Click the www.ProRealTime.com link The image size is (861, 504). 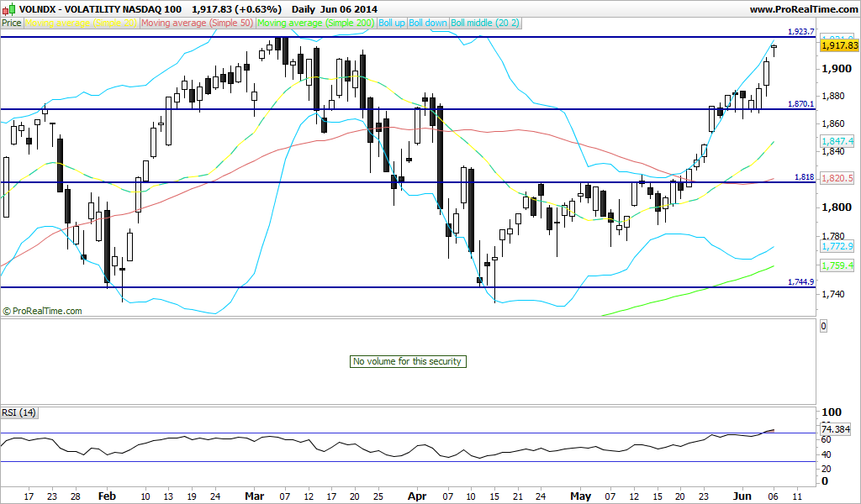(x=803, y=9)
